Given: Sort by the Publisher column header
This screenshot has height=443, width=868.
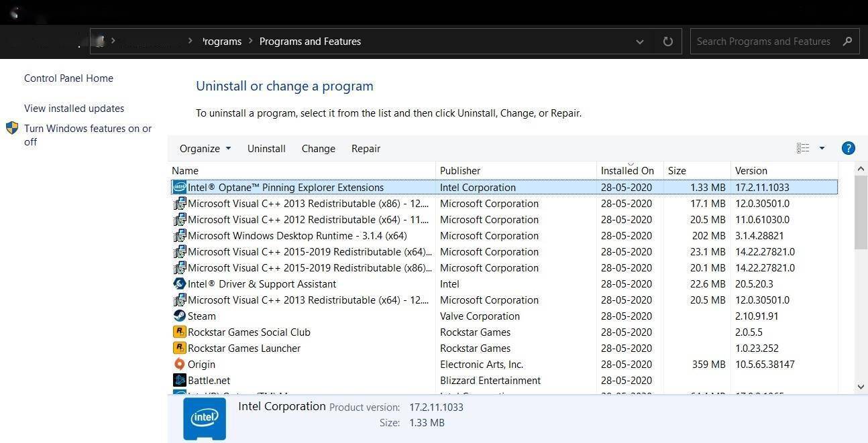Looking at the screenshot, I should coord(516,171).
